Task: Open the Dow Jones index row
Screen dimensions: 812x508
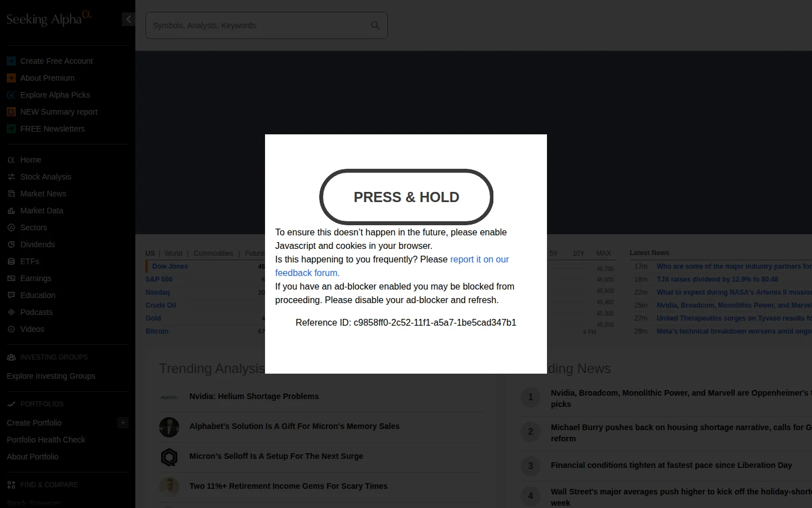Action: 170,266
